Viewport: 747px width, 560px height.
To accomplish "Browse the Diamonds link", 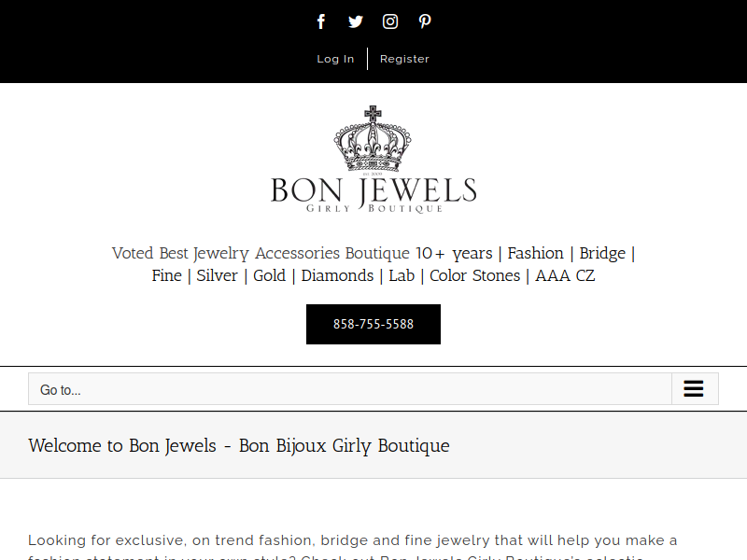I will 337,275.
